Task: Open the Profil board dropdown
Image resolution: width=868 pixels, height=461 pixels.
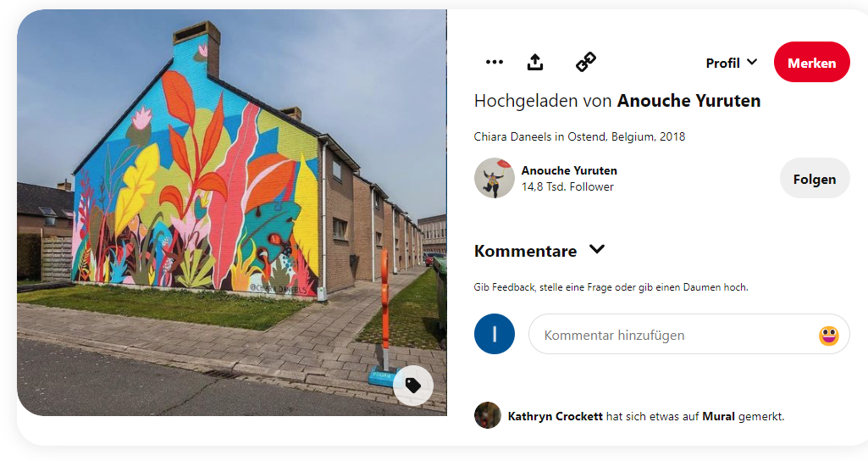Action: coord(731,63)
